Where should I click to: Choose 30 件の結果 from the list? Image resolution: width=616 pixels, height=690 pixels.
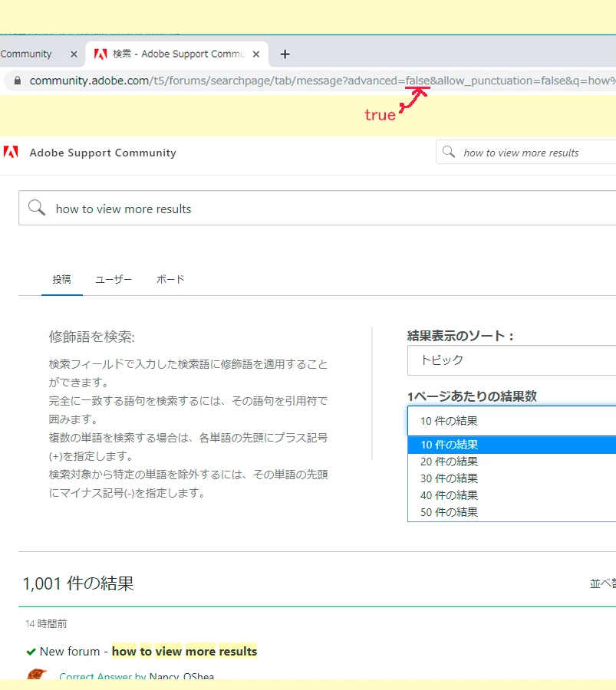coord(512,478)
